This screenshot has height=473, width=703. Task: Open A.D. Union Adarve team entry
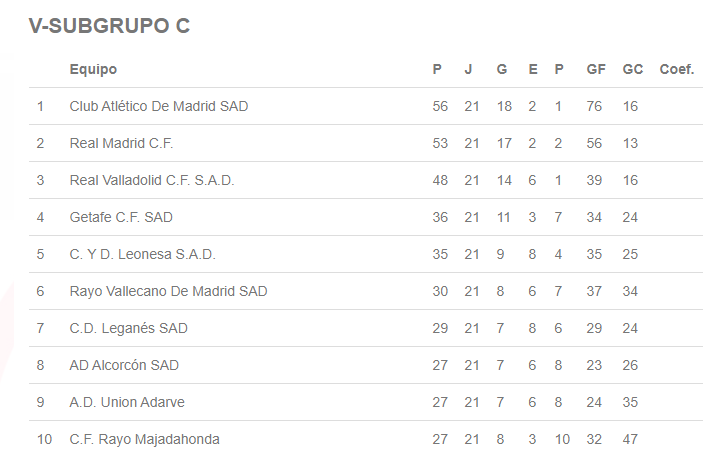tap(127, 402)
